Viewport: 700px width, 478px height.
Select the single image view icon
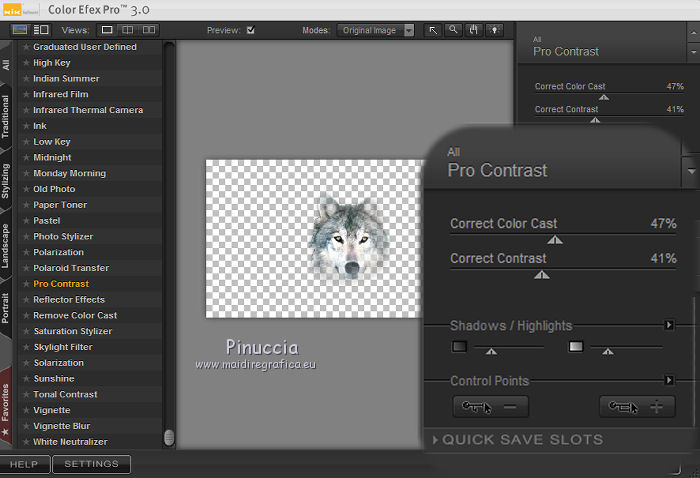pyautogui.click(x=107, y=30)
